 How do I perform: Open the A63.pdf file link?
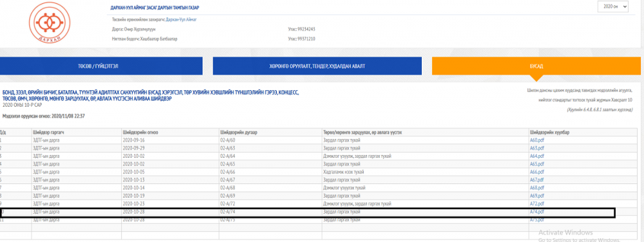pyautogui.click(x=537, y=147)
